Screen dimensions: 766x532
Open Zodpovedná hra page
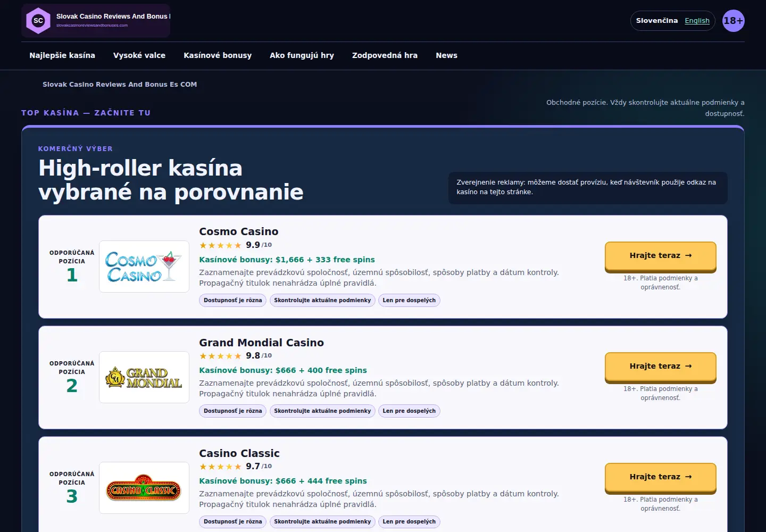(385, 55)
